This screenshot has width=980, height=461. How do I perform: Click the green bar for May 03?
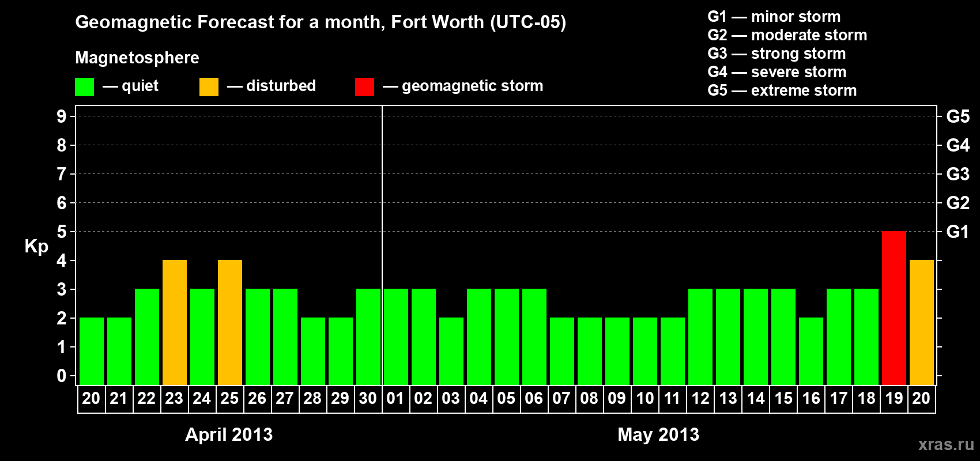[x=451, y=352]
